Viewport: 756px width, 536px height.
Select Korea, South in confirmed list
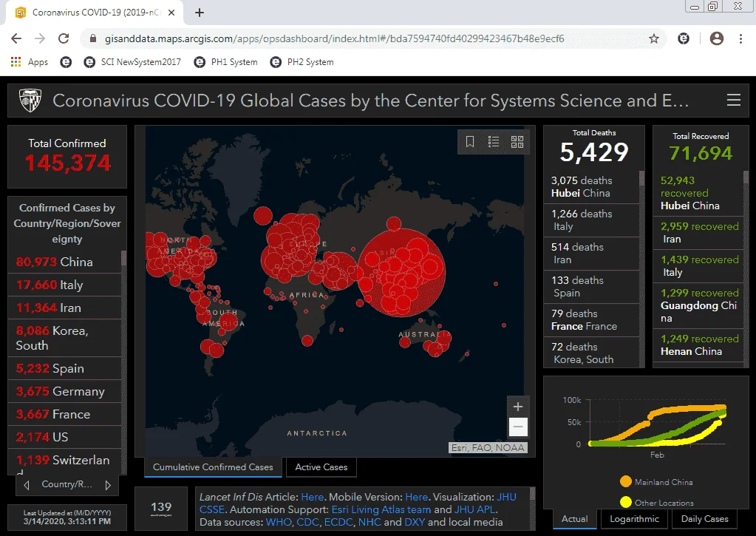pyautogui.click(x=64, y=338)
